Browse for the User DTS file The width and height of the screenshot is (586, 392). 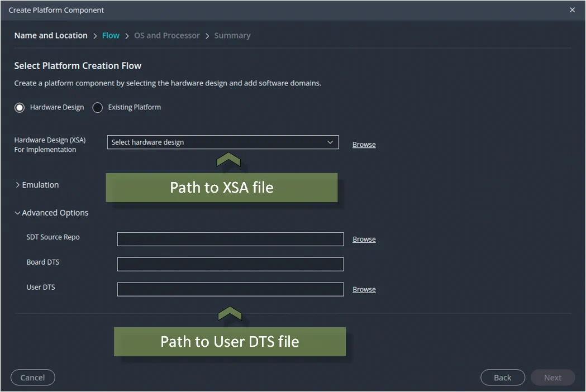click(364, 290)
